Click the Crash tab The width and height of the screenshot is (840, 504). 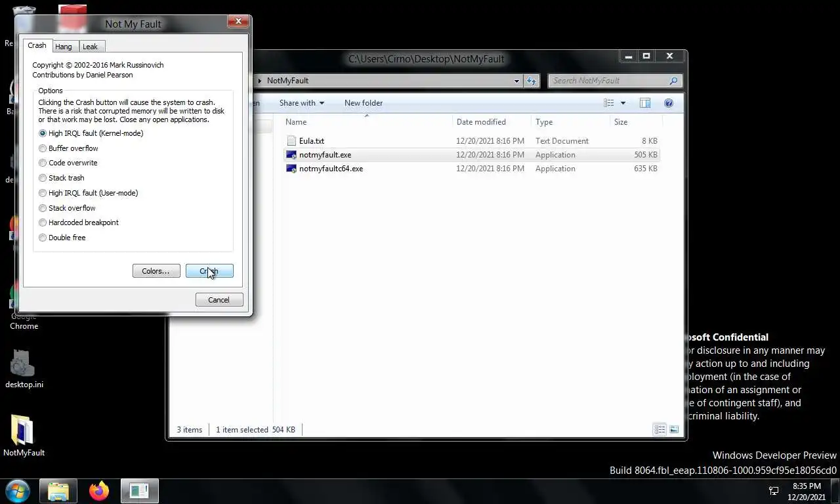point(37,45)
